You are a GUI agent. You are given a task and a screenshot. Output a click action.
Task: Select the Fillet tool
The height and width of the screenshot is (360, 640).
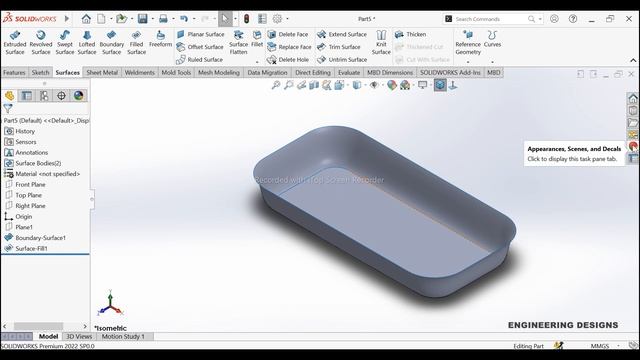[x=257, y=39]
